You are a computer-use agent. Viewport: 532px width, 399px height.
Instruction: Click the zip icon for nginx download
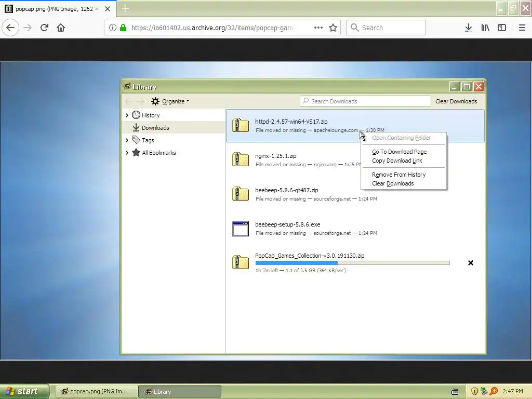click(241, 159)
